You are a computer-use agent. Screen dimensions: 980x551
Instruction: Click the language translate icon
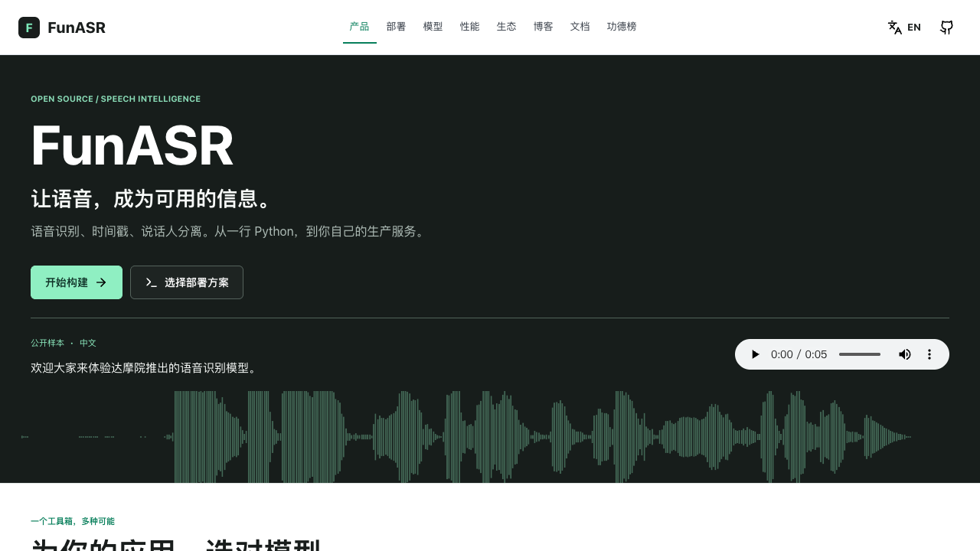[x=895, y=28]
